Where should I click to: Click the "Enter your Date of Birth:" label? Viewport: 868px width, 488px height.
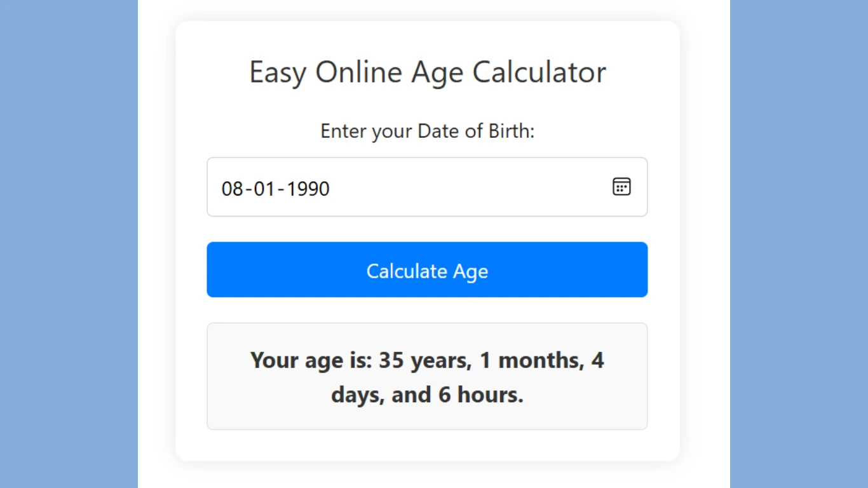click(x=427, y=131)
